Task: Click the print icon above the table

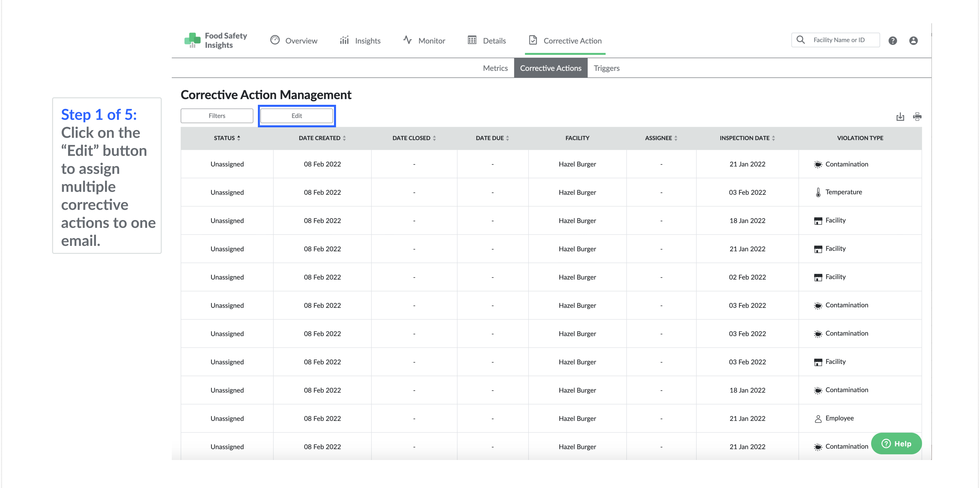Action: click(917, 117)
